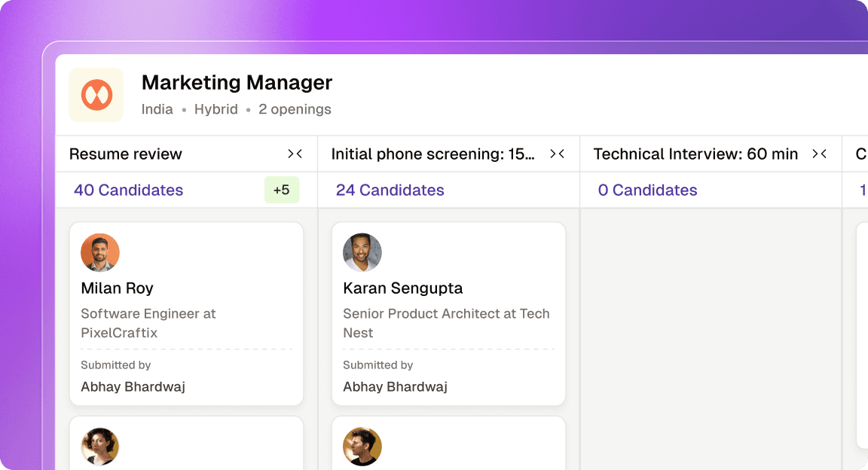Open the 40 Candidates link
Viewport: 868px width, 470px height.
(x=128, y=190)
